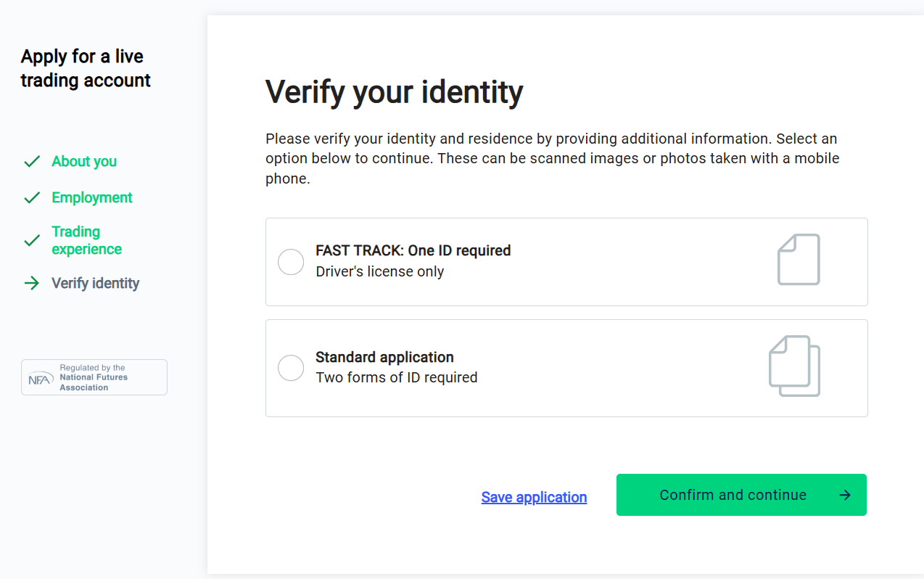This screenshot has height=579, width=924.
Task: Click the checkmark icon next to Trading experience
Action: click(32, 240)
